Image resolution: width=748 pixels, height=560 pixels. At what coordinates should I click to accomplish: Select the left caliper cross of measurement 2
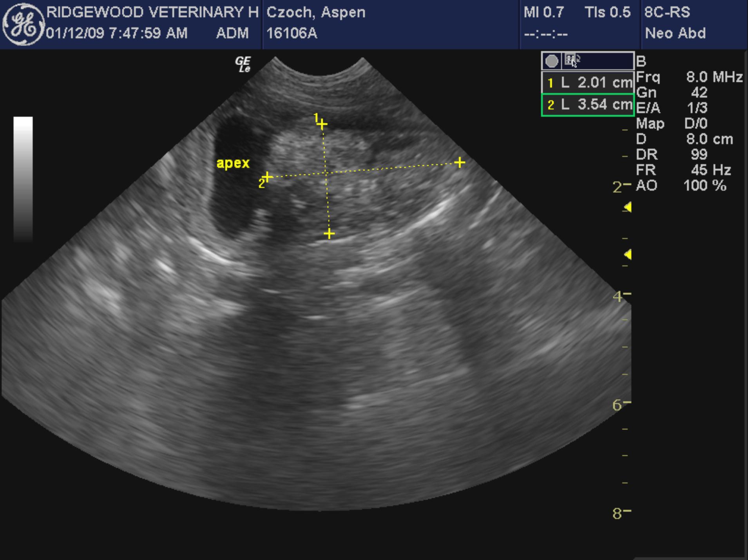pyautogui.click(x=267, y=177)
